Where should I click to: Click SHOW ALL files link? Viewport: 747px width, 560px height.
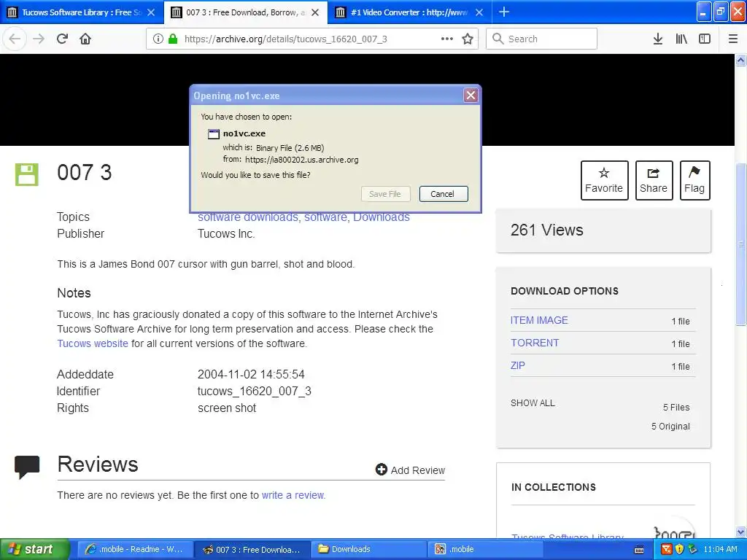tap(533, 402)
